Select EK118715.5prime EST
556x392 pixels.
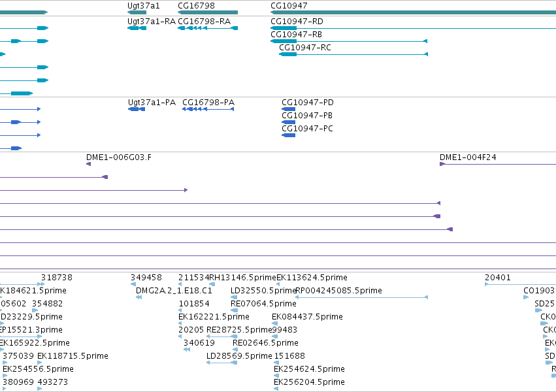pyautogui.click(x=40, y=363)
